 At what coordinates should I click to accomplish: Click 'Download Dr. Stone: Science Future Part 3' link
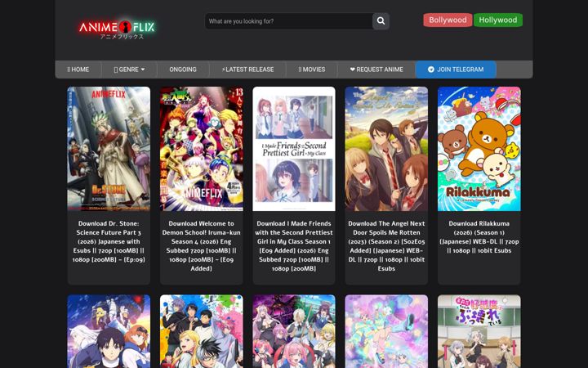109,241
